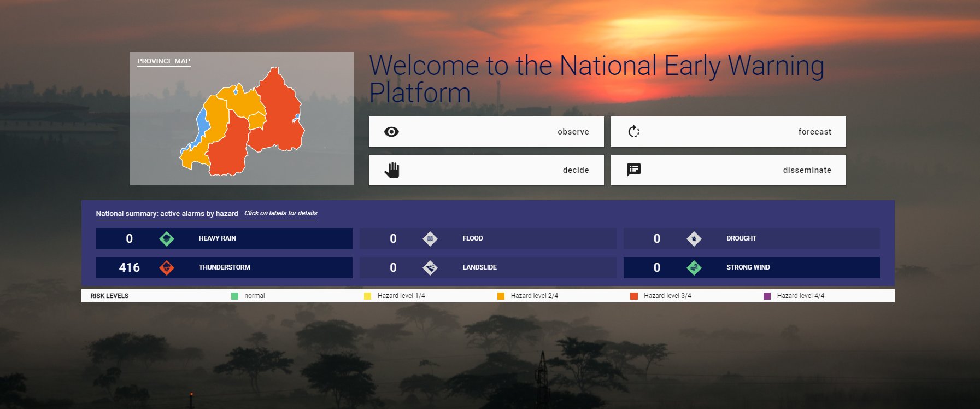Open THUNDERSTORM alarm details
Screen dimensions: 980x409
click(x=225, y=267)
